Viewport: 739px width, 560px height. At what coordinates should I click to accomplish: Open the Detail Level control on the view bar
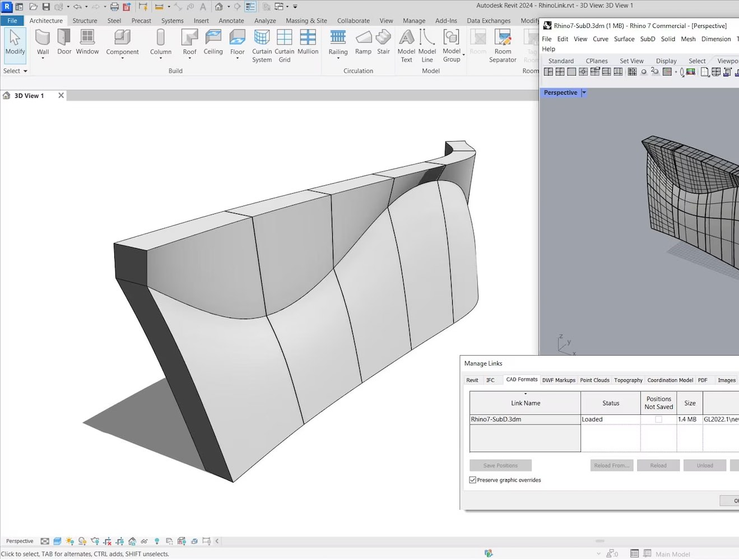click(x=45, y=541)
